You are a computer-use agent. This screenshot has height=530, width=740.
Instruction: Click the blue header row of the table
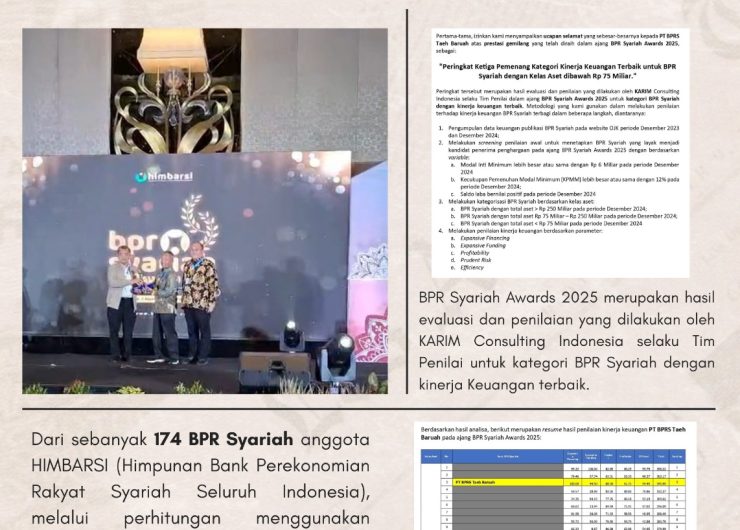[x=553, y=456]
